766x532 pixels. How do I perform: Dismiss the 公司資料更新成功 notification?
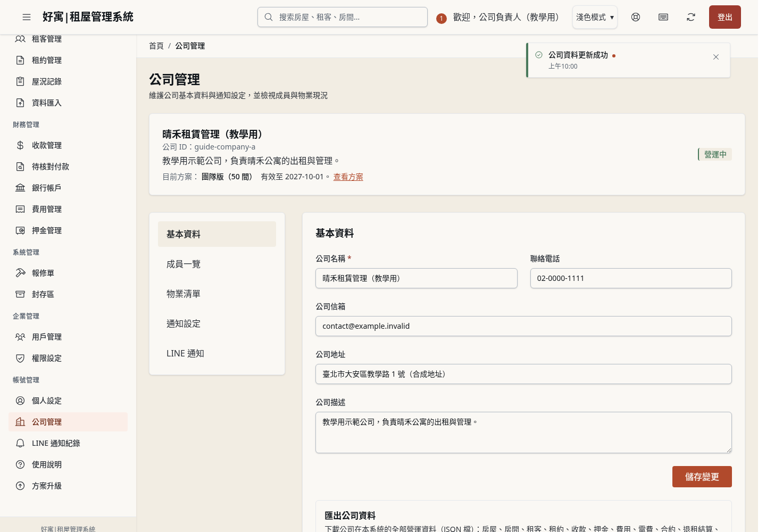716,57
